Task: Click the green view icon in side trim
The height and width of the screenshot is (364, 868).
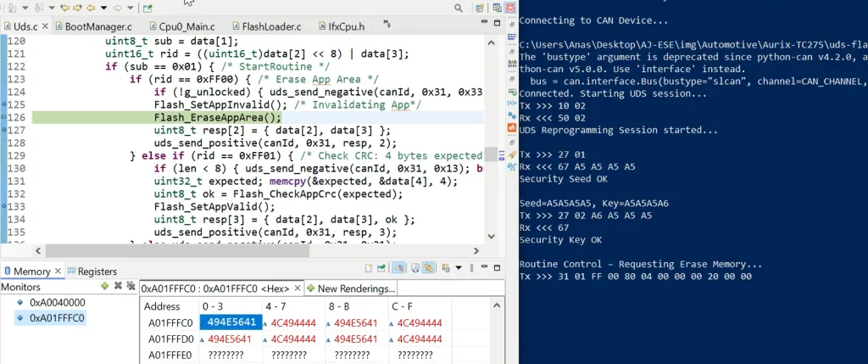Action: tap(511, 91)
